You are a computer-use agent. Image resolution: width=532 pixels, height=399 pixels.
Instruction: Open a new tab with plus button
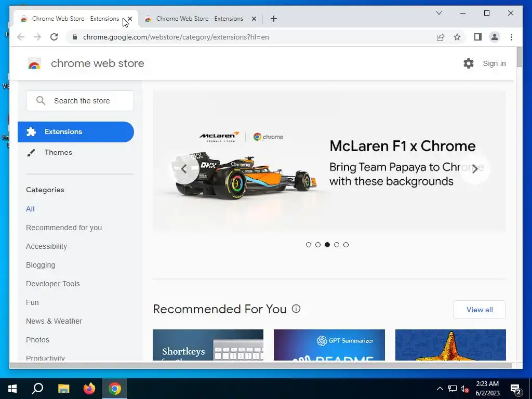[274, 19]
